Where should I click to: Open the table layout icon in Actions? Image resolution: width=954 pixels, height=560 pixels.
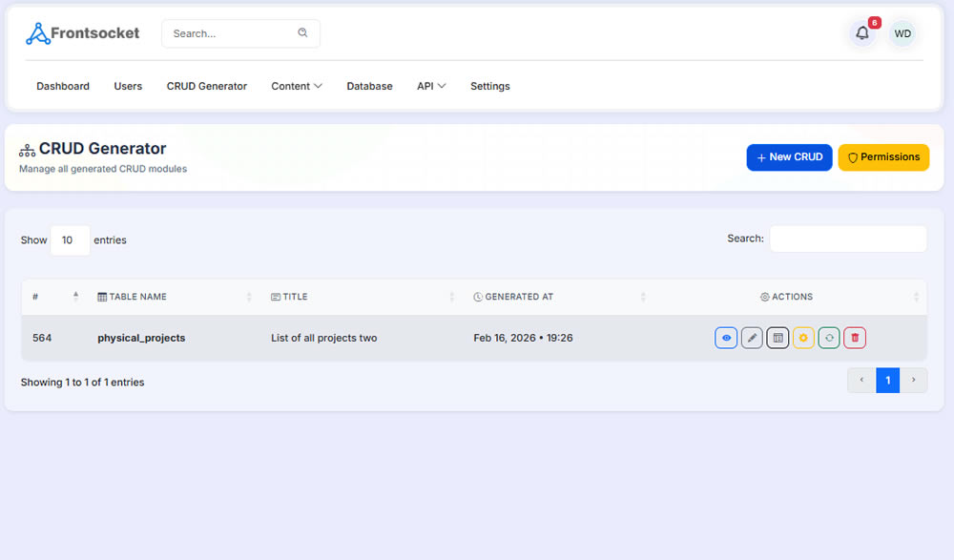tap(778, 338)
